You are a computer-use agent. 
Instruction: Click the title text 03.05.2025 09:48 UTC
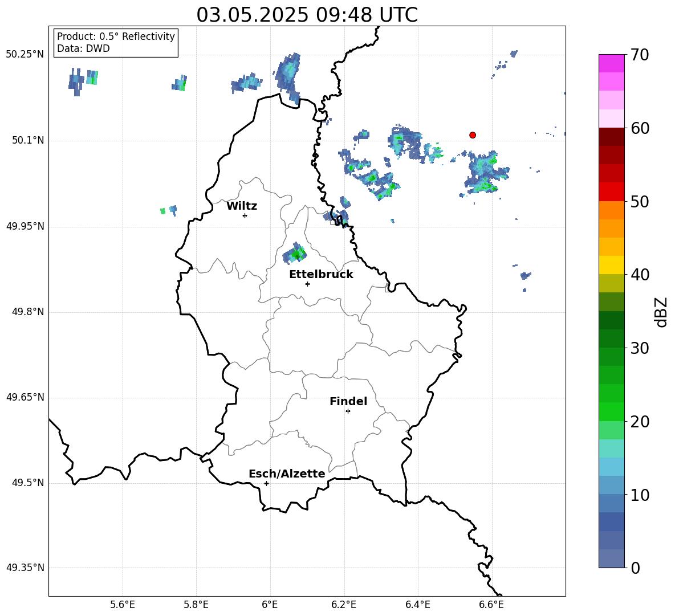307,15
